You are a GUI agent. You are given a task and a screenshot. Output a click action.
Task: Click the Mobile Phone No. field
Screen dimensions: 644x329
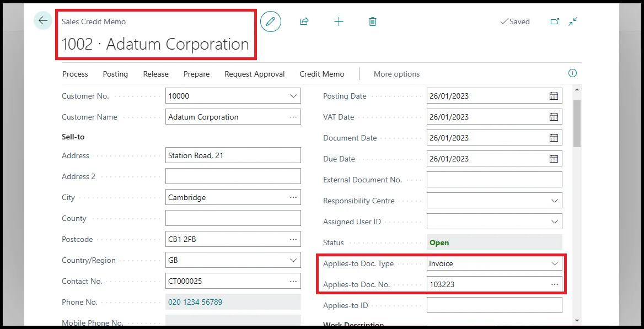click(233, 321)
